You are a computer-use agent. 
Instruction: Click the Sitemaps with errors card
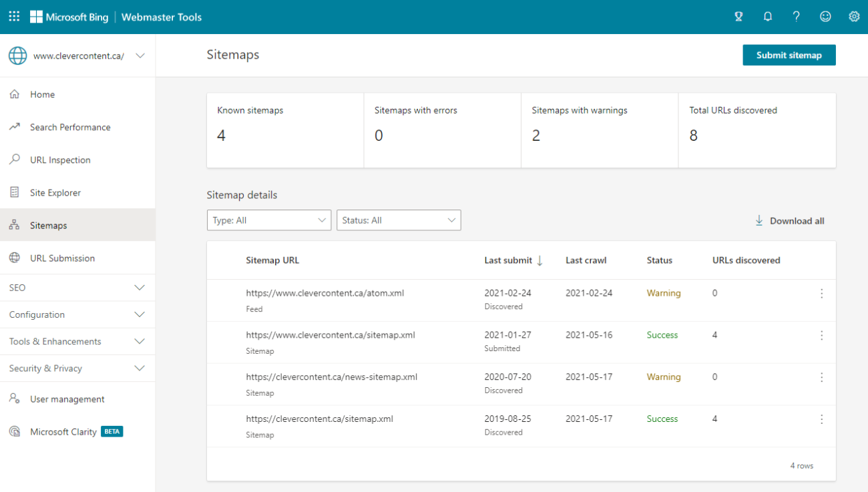443,130
